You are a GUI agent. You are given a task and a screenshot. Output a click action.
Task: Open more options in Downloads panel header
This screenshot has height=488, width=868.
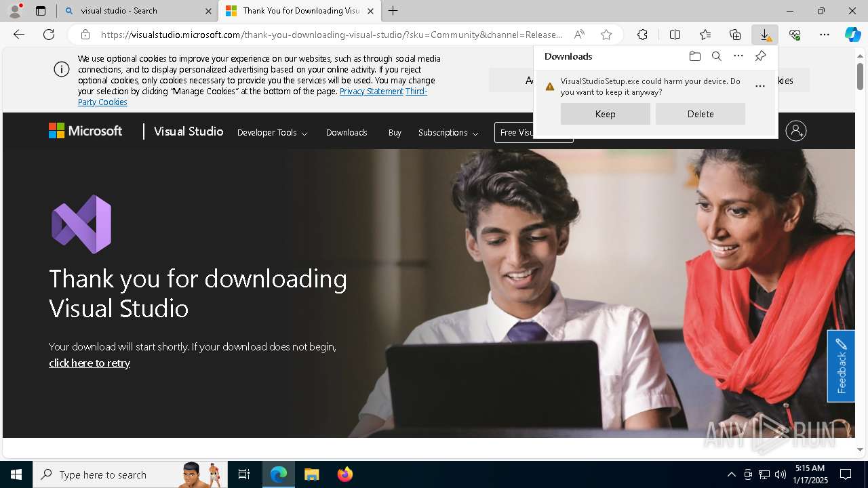pyautogui.click(x=738, y=56)
